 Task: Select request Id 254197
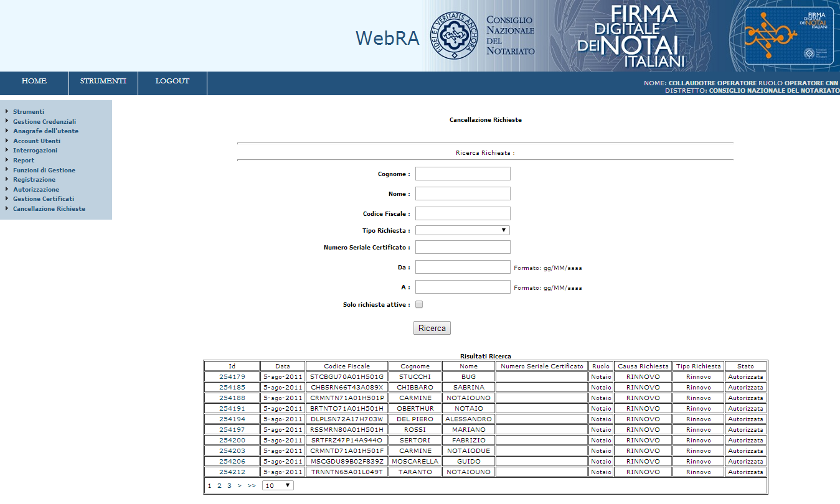pos(232,429)
